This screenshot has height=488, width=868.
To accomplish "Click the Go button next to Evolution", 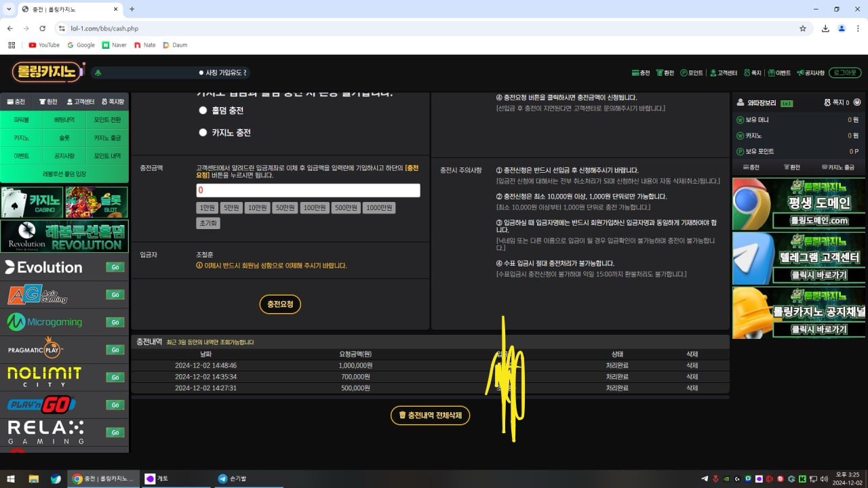I will (115, 267).
